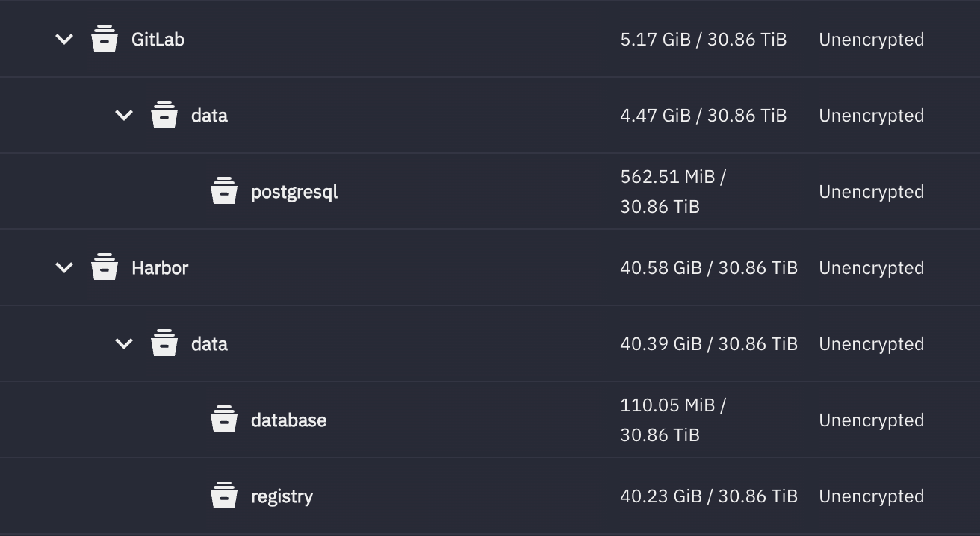
Task: Click the Harbor dataset icon
Action: coord(105,267)
